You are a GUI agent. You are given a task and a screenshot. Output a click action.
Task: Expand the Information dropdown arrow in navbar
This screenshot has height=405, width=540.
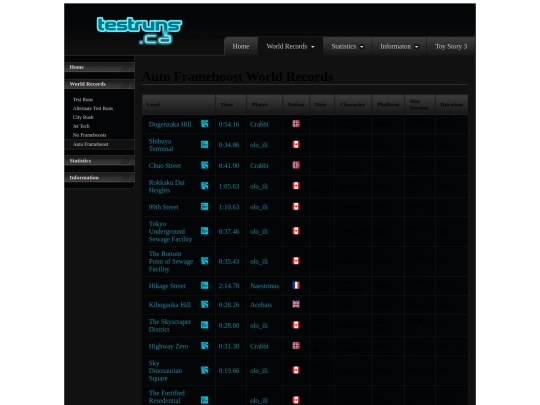pos(417,47)
